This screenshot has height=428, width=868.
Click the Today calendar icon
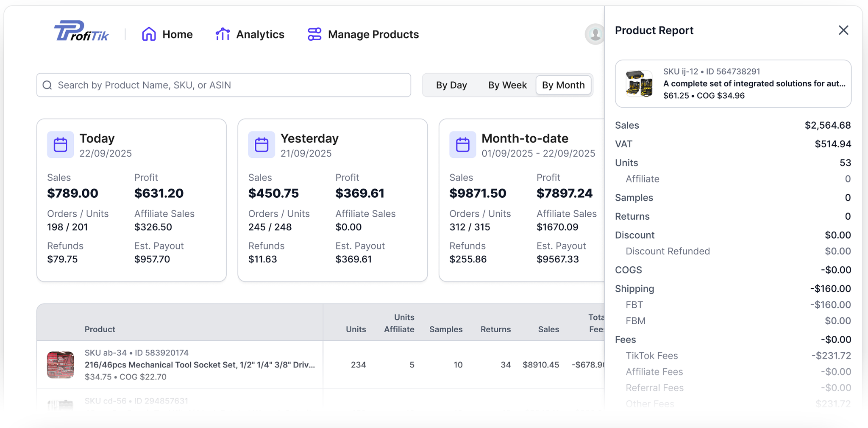[x=60, y=145]
